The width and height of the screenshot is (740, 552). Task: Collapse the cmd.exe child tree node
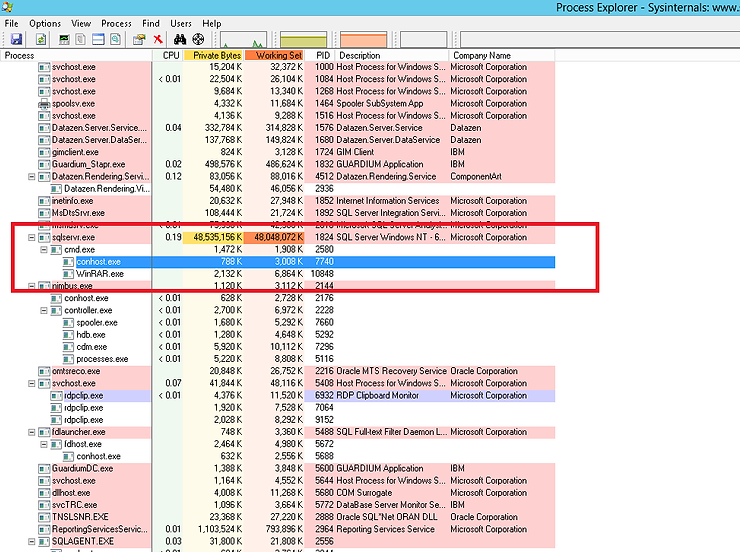(44, 250)
